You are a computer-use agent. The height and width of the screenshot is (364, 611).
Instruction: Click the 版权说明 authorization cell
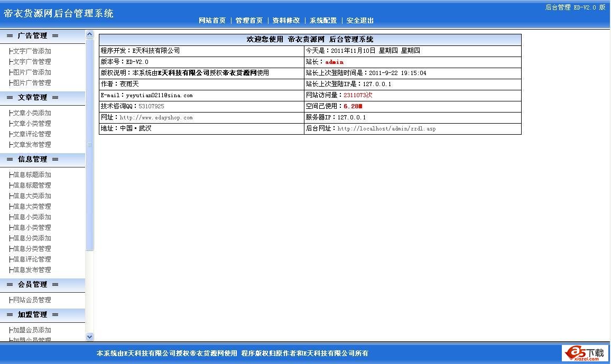pyautogui.click(x=201, y=73)
